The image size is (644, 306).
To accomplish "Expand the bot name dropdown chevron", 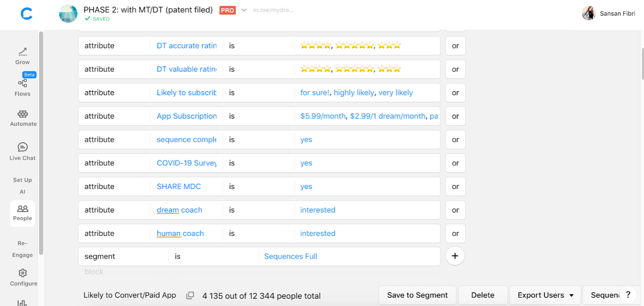I will pos(244,10).
